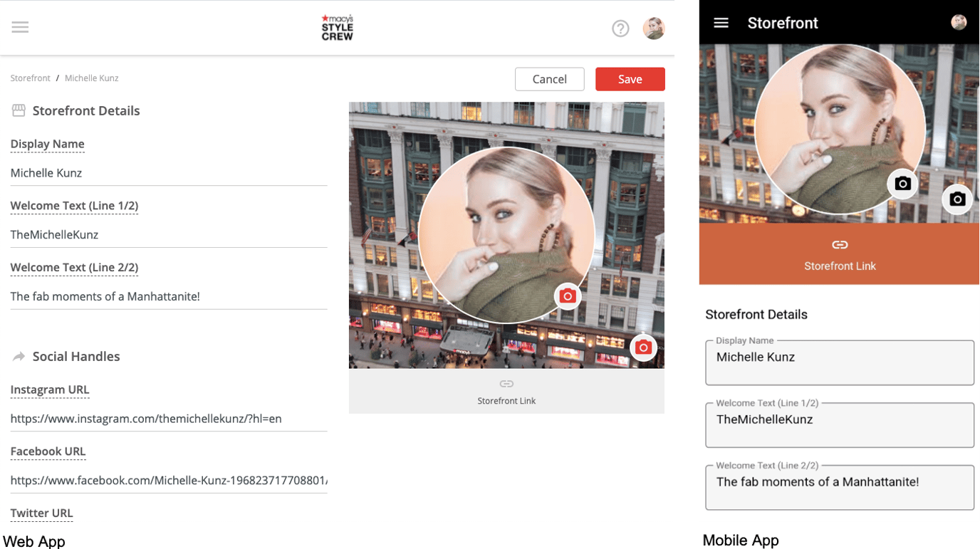
Task: Click the Macy's Style Crew logo
Action: pos(336,28)
